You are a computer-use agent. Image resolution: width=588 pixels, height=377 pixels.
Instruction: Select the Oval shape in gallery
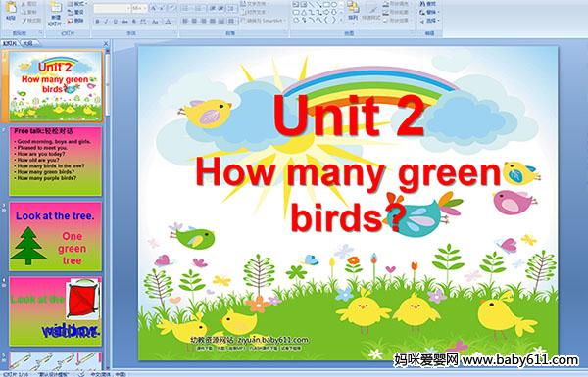tap(334, 5)
